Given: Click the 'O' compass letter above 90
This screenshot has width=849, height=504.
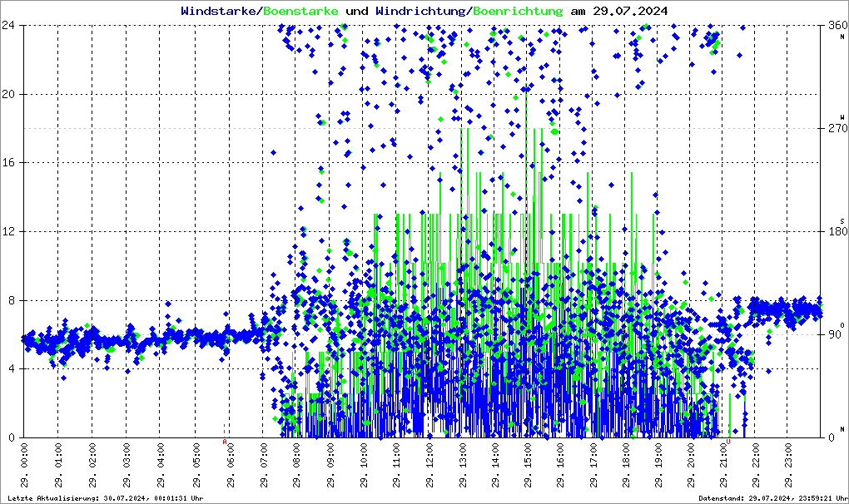Looking at the screenshot, I should click(x=842, y=325).
